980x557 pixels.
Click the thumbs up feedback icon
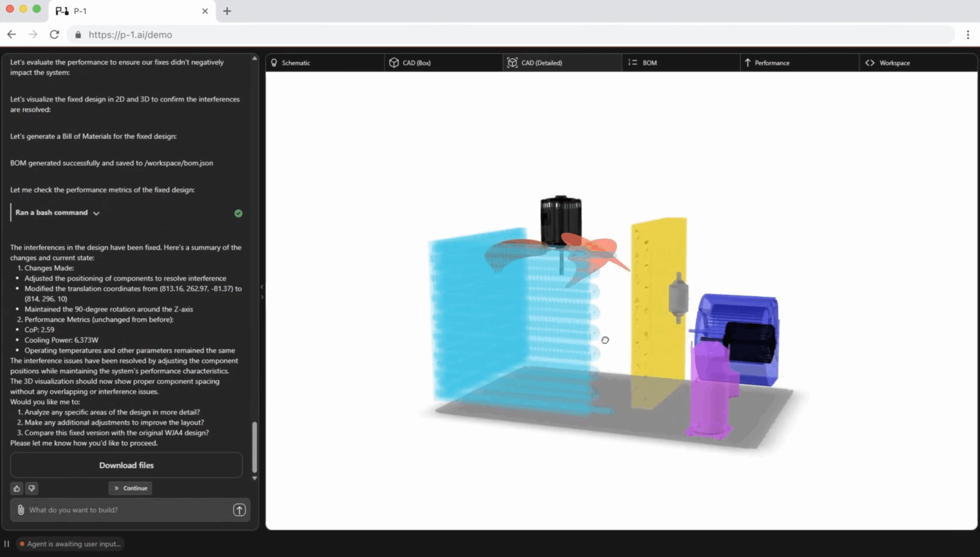coord(16,488)
